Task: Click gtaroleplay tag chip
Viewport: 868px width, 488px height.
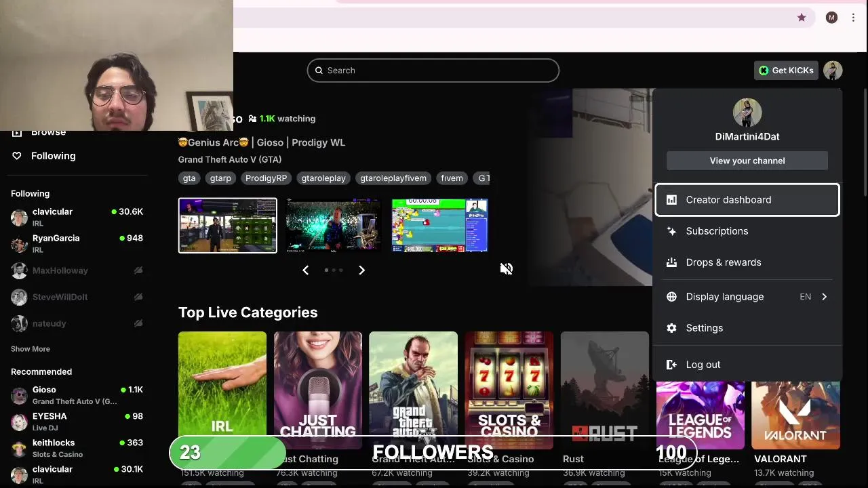Action: point(323,178)
